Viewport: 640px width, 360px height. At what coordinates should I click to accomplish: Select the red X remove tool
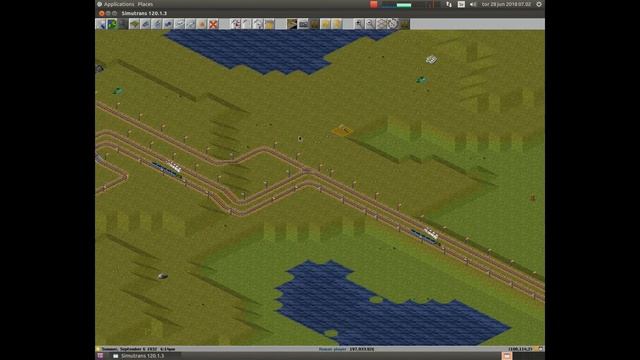pos(213,24)
